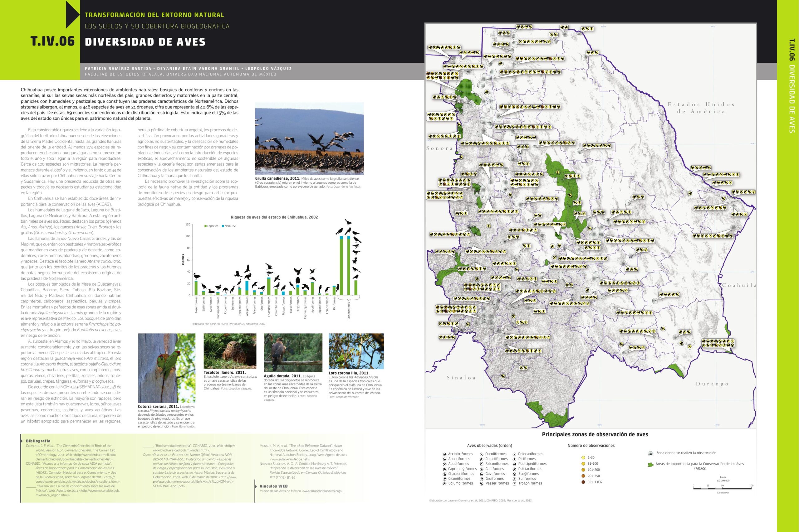The width and height of the screenshot is (799, 532).
Task: Select the dark brown 351-1 837 swatch
Action: click(x=583, y=482)
